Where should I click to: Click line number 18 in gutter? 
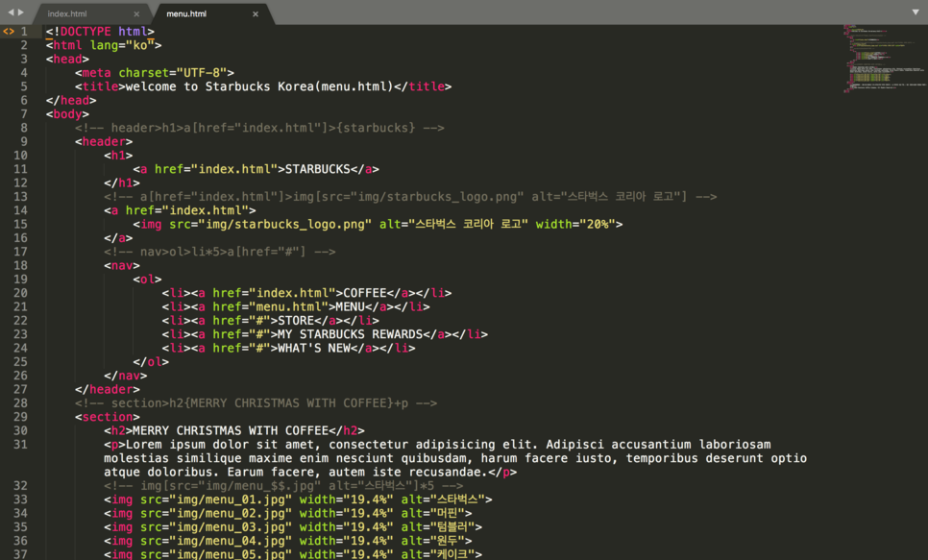(21, 265)
